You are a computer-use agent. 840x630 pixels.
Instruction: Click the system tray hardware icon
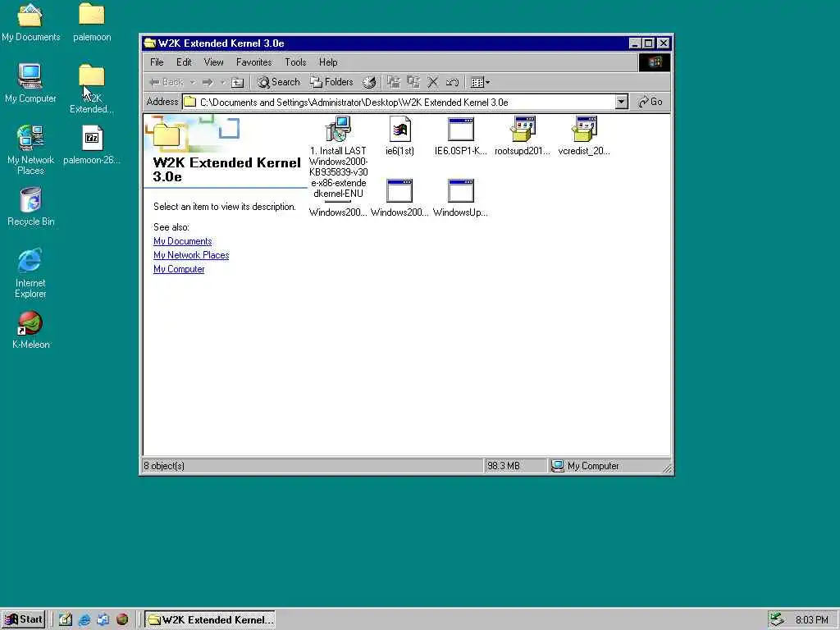tap(777, 620)
